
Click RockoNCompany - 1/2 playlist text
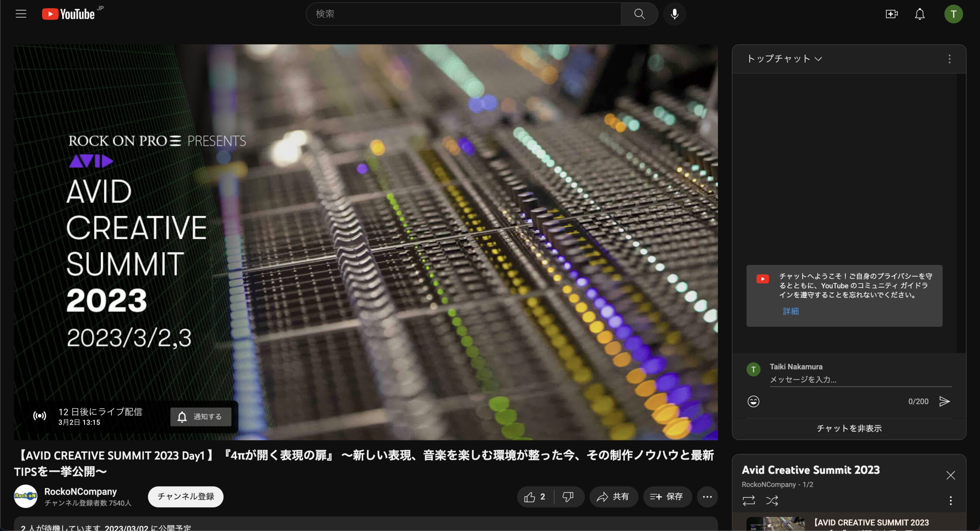coord(777,484)
